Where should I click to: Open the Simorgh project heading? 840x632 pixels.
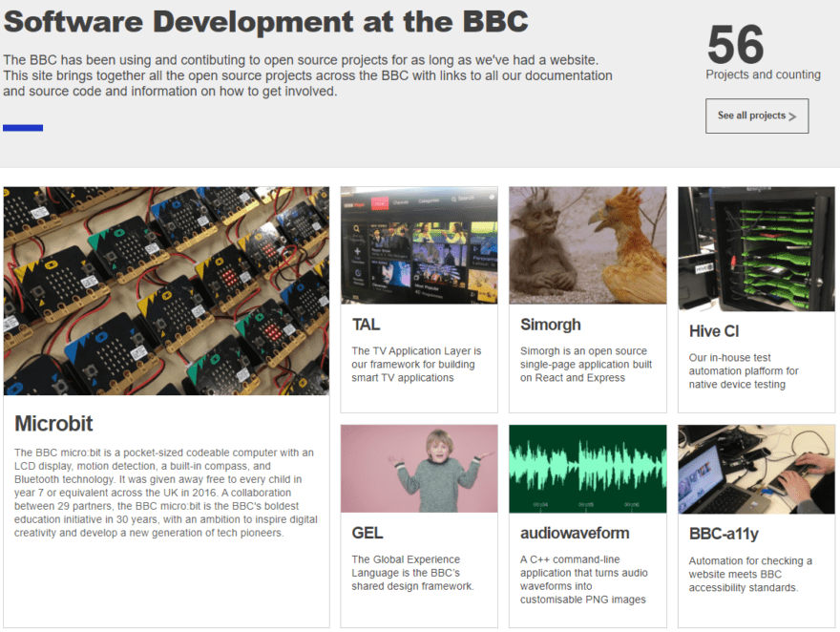click(x=550, y=324)
